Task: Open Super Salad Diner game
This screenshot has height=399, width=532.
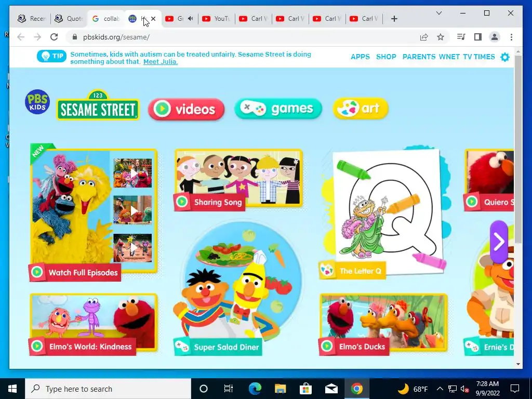Action: point(237,288)
